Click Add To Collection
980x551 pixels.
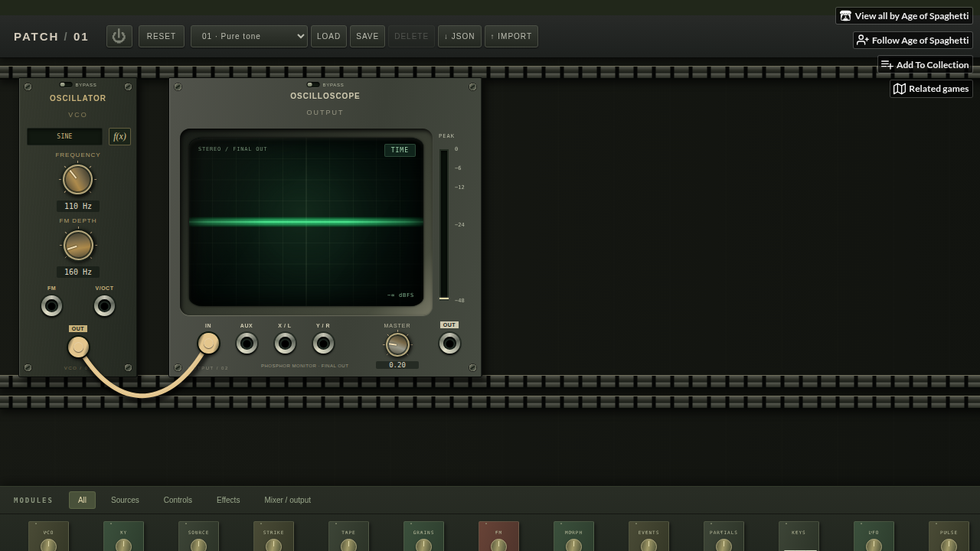click(925, 64)
